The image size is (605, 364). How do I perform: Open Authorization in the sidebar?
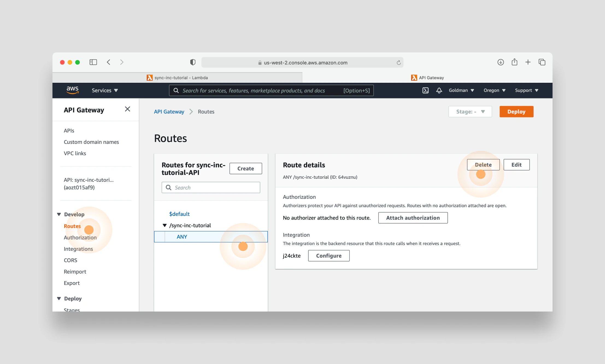[80, 238]
